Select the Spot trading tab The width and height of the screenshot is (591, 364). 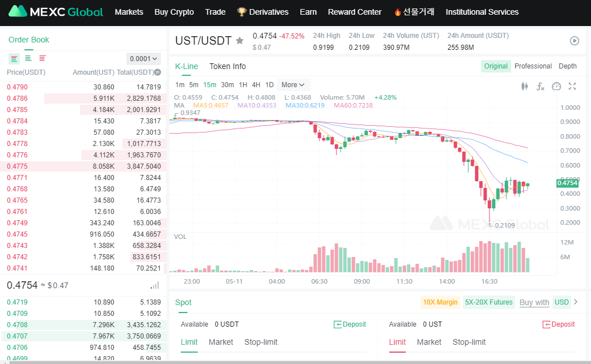coord(183,302)
